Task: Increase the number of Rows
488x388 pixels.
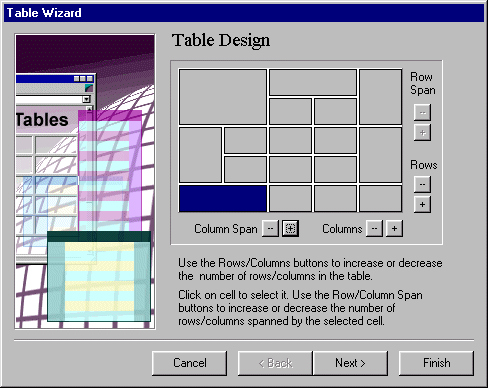Action: [x=422, y=204]
